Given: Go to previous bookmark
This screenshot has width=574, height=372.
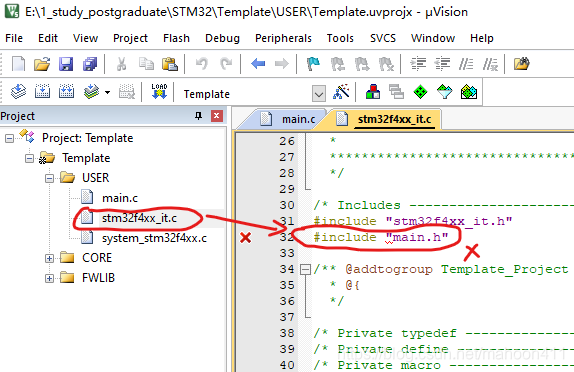Looking at the screenshot, I should pyautogui.click(x=338, y=64).
